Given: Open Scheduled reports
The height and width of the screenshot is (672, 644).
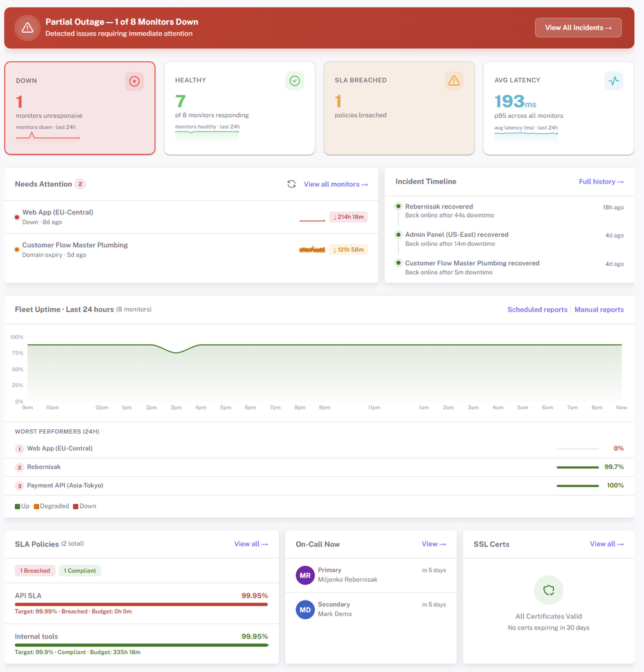Looking at the screenshot, I should [537, 310].
